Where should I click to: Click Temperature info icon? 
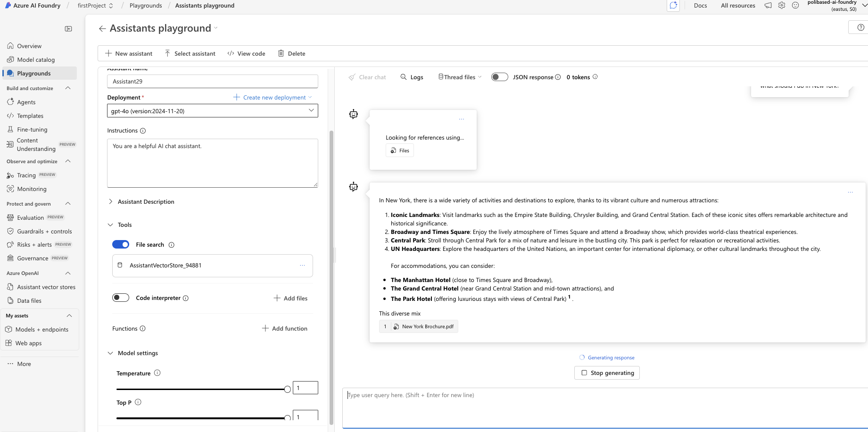(157, 373)
